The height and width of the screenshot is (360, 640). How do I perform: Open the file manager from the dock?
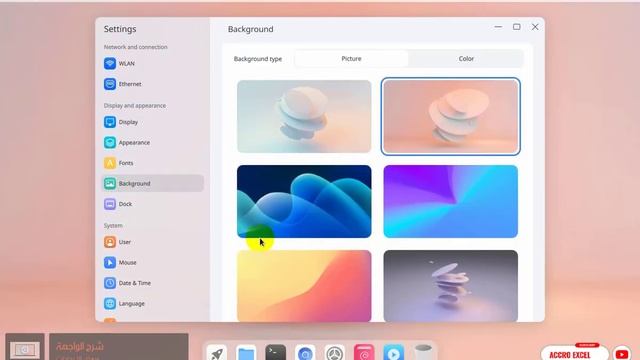pos(246,353)
